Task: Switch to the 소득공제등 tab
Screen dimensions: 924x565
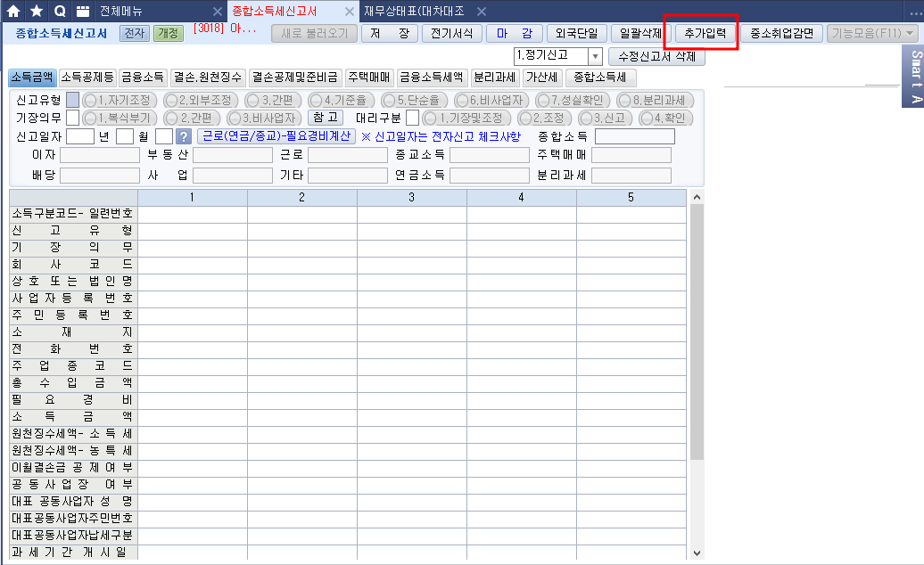Action: pos(87,78)
